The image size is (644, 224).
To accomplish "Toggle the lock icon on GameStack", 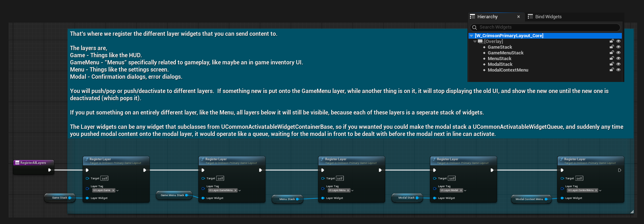I will (x=611, y=47).
